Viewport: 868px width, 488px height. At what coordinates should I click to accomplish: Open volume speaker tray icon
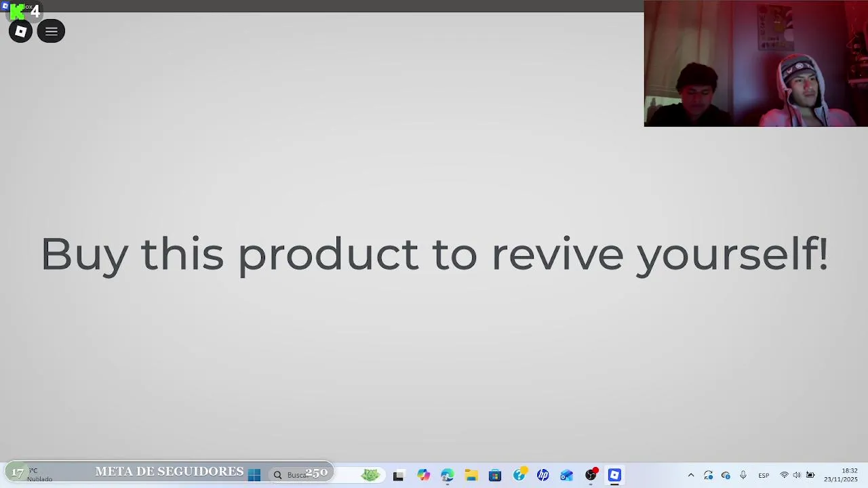click(797, 475)
